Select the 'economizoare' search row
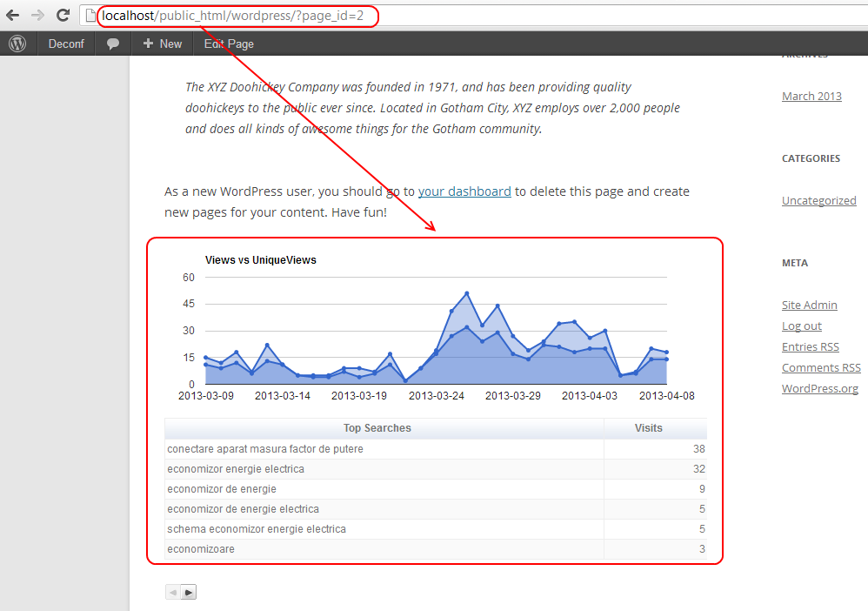 [436, 548]
